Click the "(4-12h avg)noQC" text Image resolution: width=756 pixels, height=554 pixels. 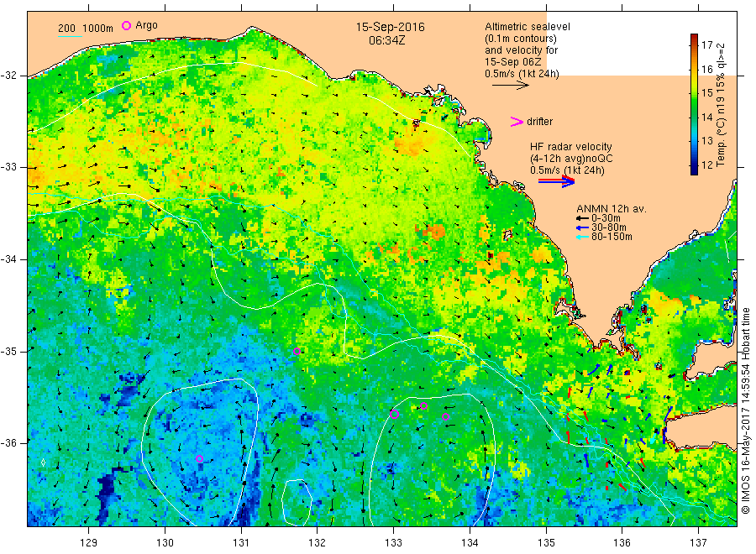pyautogui.click(x=571, y=159)
